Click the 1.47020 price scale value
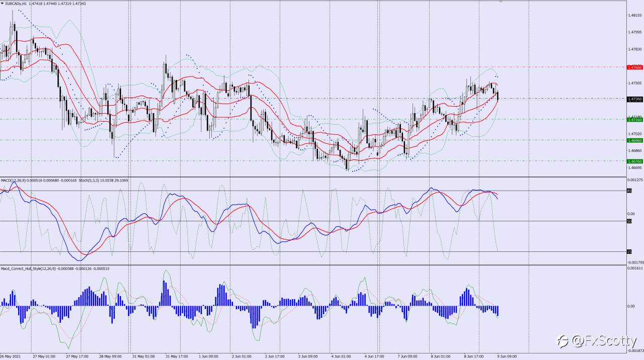The height and width of the screenshot is (360, 644). point(635,134)
